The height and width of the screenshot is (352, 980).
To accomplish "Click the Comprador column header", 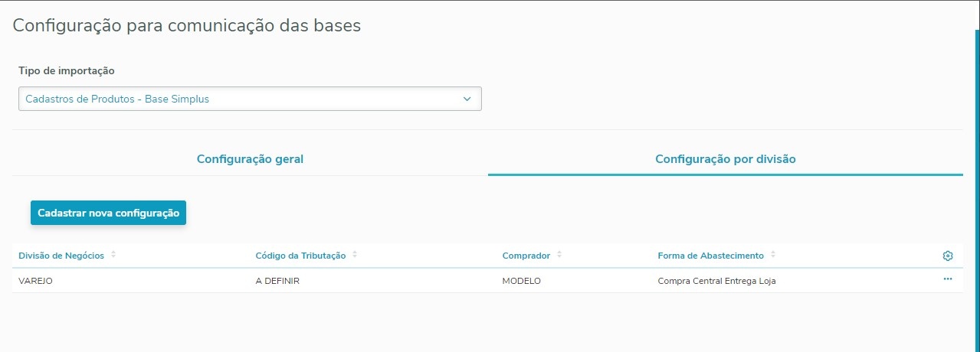I will [x=526, y=256].
